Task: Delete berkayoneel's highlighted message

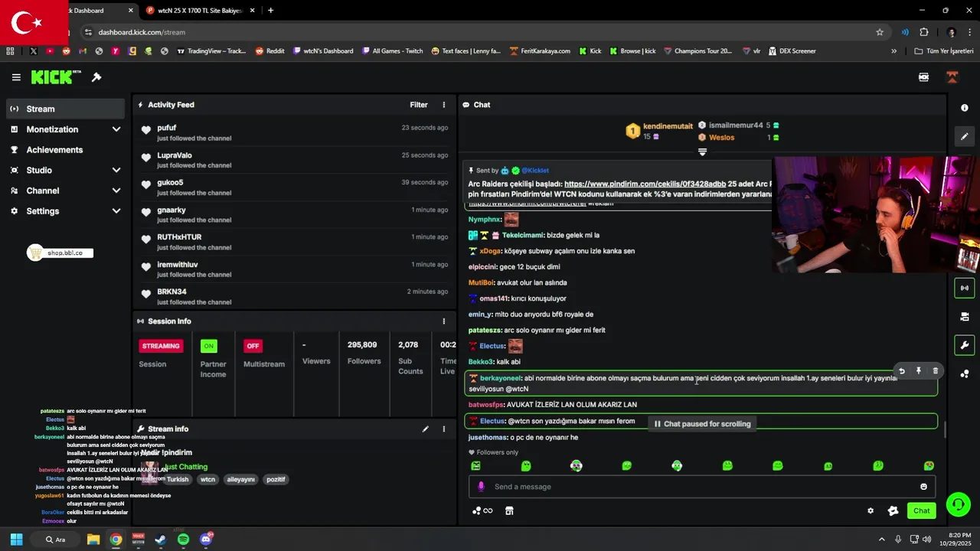Action: pos(936,371)
